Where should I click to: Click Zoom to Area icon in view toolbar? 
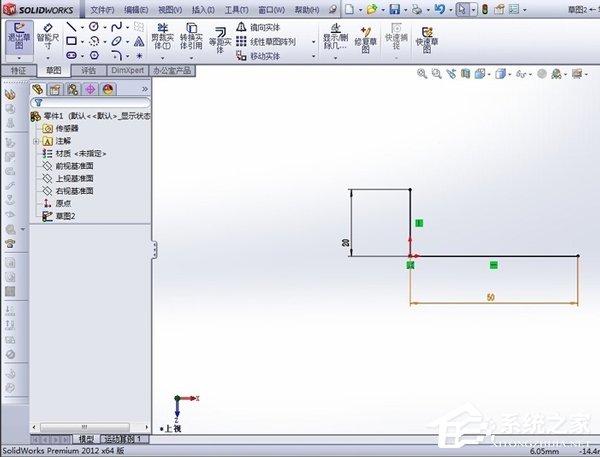[x=436, y=73]
